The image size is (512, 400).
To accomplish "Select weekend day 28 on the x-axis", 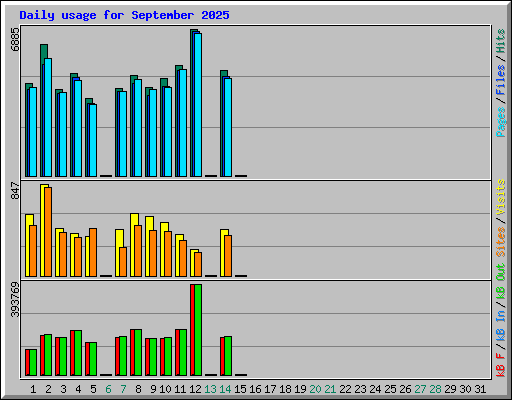I will 435,389.
